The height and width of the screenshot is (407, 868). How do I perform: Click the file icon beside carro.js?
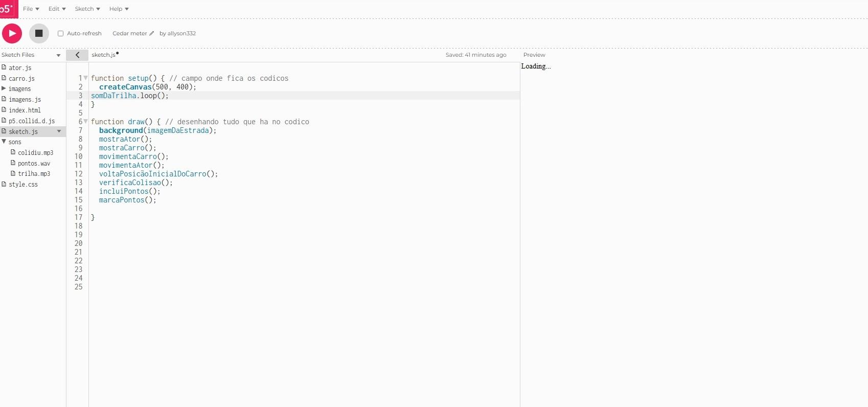coord(4,78)
